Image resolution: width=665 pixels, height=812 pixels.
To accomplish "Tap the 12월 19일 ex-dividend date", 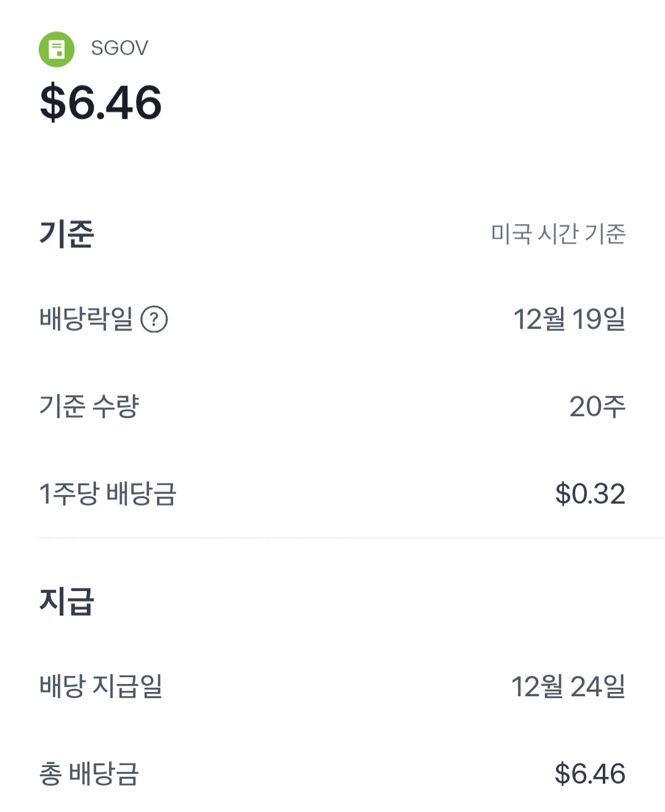I will point(569,319).
